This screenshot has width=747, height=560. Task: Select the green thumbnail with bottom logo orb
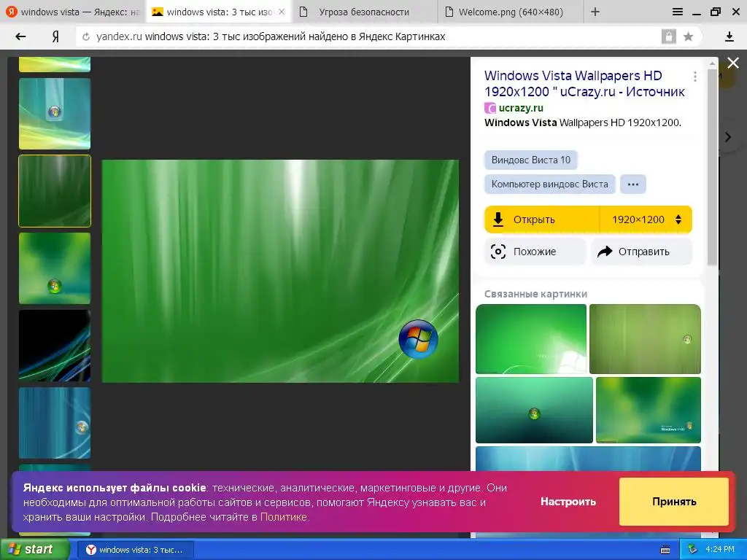[x=55, y=268]
